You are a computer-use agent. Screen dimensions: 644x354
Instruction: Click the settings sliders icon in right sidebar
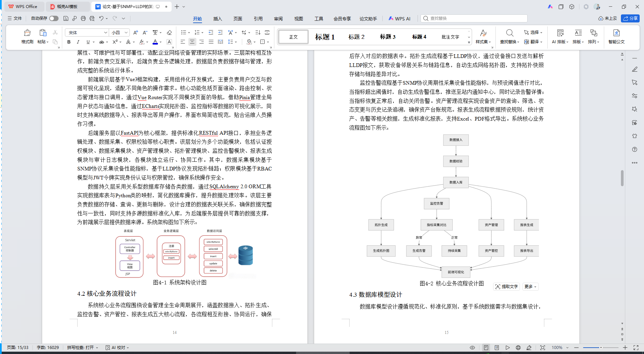[635, 96]
